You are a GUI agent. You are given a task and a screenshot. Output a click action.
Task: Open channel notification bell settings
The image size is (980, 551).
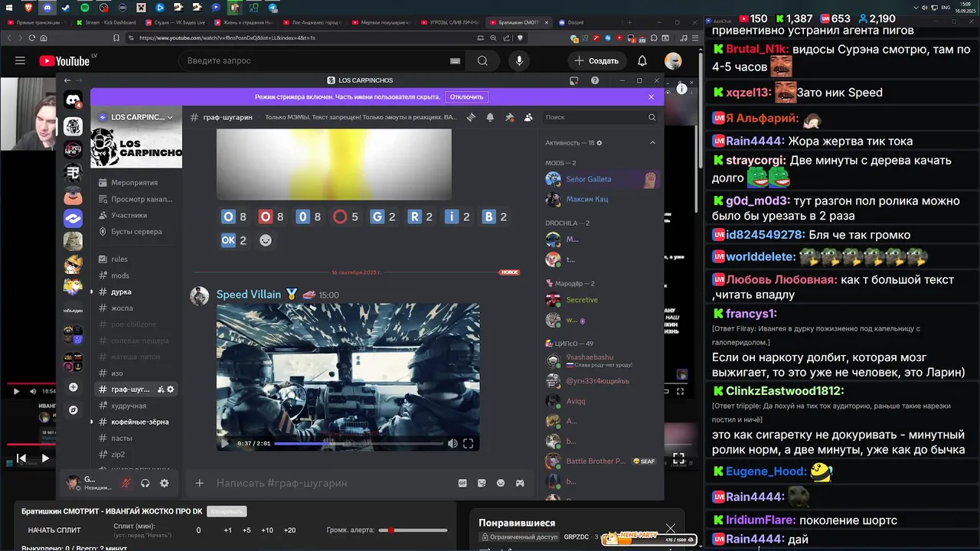(x=490, y=117)
